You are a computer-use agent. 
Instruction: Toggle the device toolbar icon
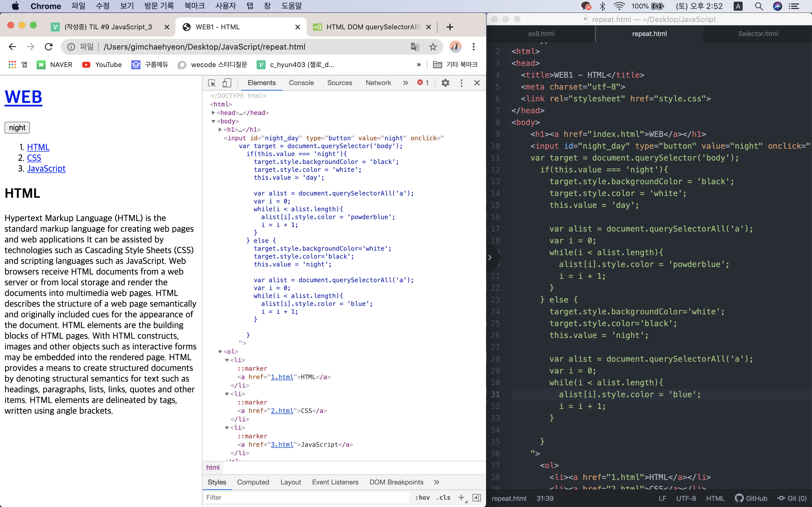point(227,83)
